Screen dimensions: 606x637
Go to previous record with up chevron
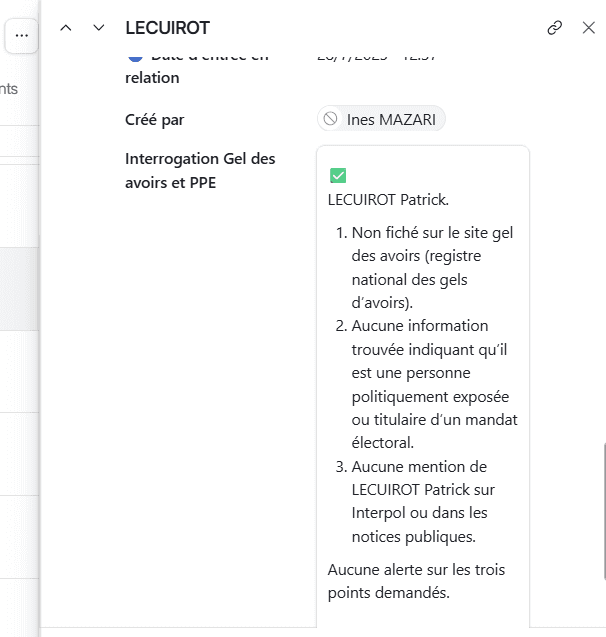(x=66, y=28)
